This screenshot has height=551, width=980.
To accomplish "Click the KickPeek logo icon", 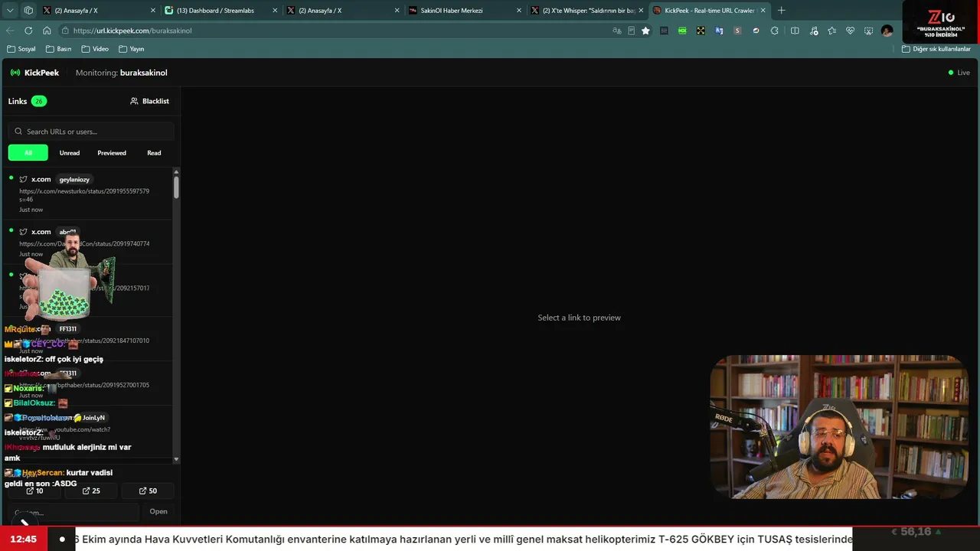I will coord(15,73).
